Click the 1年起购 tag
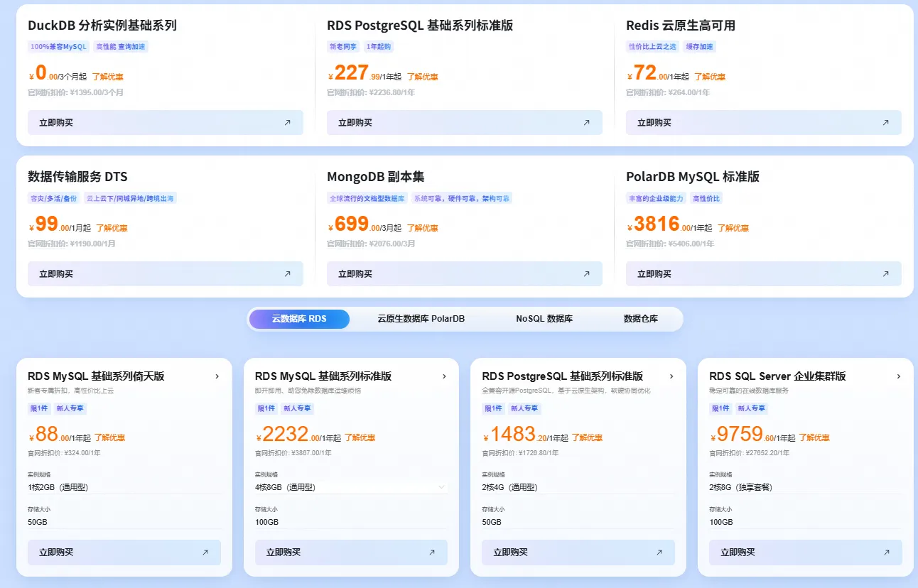The width and height of the screenshot is (918, 588). point(378,47)
